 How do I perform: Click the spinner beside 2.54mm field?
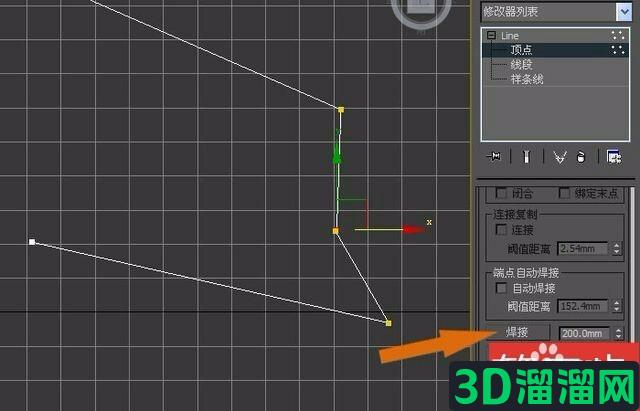click(x=616, y=249)
